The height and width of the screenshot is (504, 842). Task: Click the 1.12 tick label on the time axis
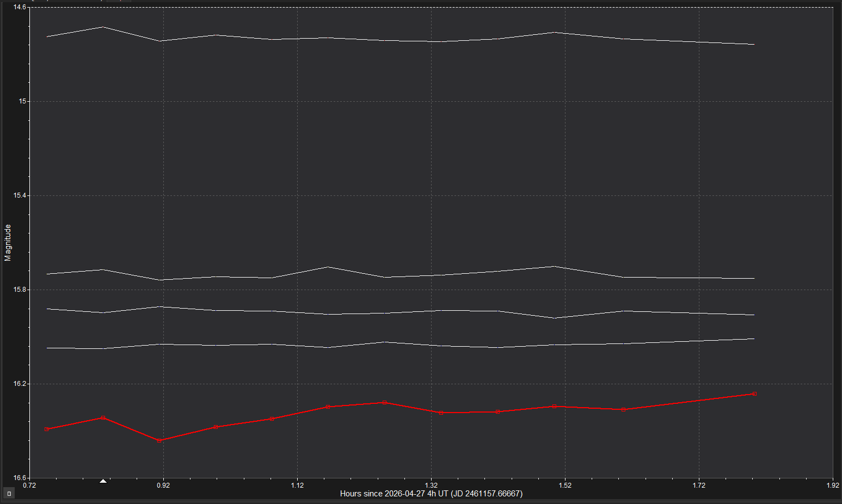[x=297, y=485]
